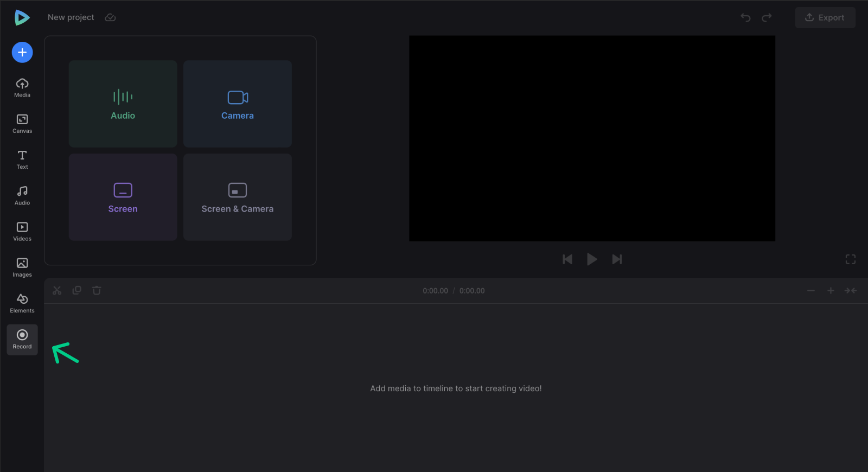Screen dimensions: 868x472
Task: Open the Audio library in sidebar
Action: [22, 195]
